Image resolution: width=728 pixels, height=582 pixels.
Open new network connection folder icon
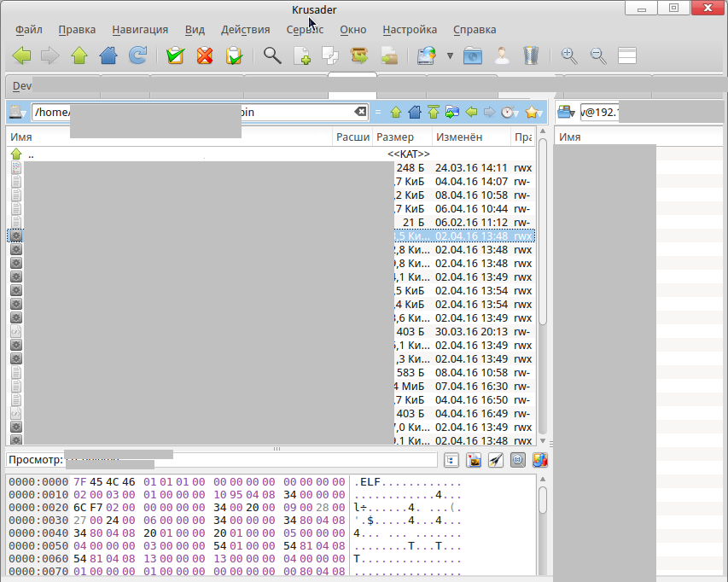click(x=473, y=55)
